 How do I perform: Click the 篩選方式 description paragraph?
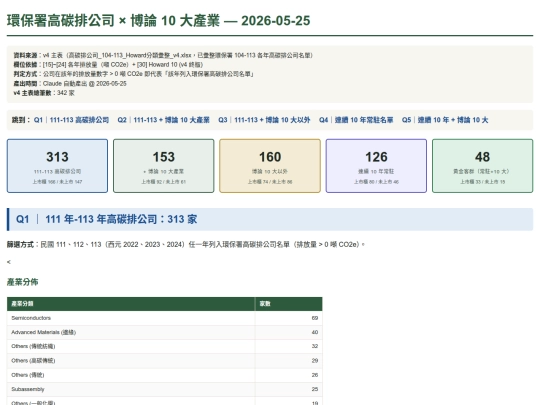[x=186, y=245]
